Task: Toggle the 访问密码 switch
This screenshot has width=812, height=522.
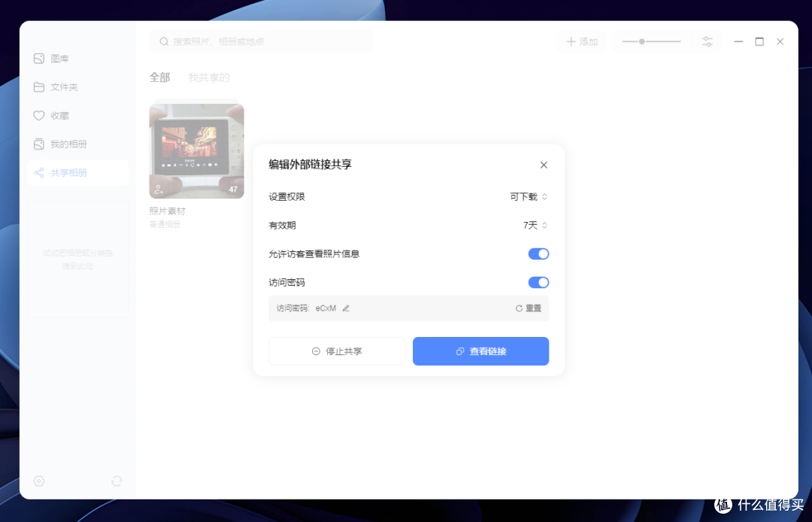Action: pyautogui.click(x=538, y=282)
